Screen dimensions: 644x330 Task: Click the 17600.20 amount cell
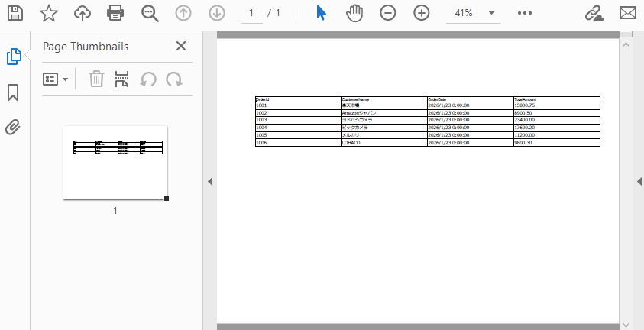[557, 128]
